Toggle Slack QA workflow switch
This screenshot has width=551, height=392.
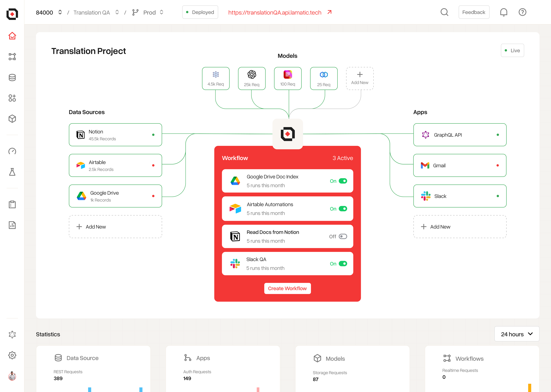coord(343,264)
